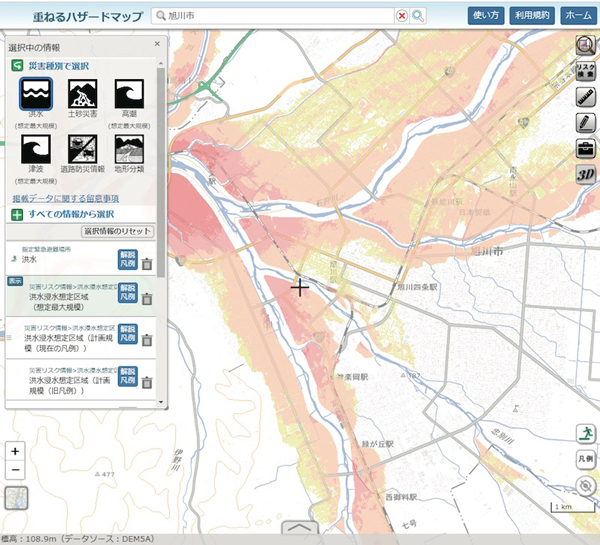Open the toolbox briefcase icon
Viewport: 600px width, 545px height.
pyautogui.click(x=586, y=148)
